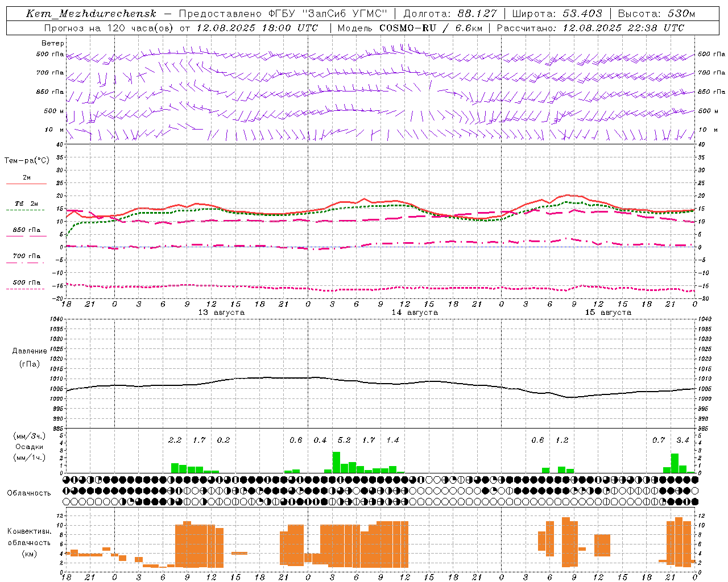Viewport: 728px width, 582px height.
Task: Click the pink dotted line sample under '500 гПа' legend
Action: [x=26, y=289]
